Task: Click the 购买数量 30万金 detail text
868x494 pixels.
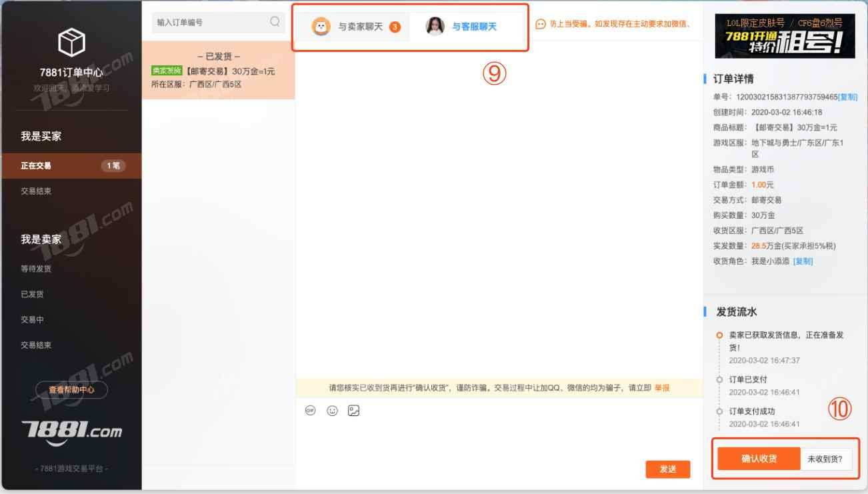Action: point(743,215)
